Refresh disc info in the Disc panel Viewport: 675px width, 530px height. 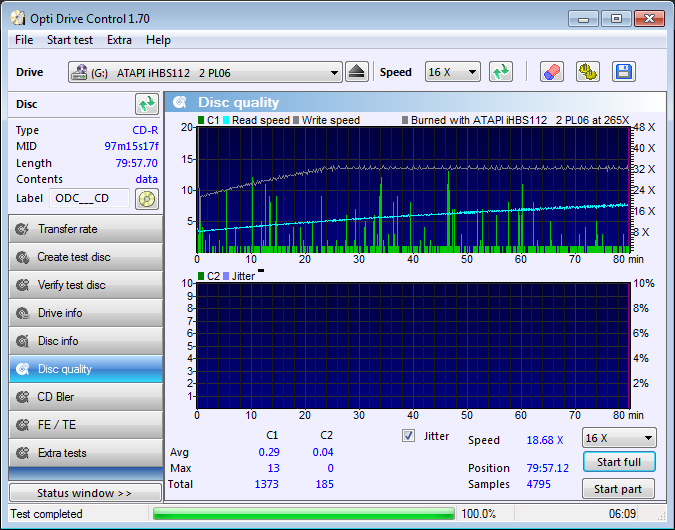click(146, 104)
